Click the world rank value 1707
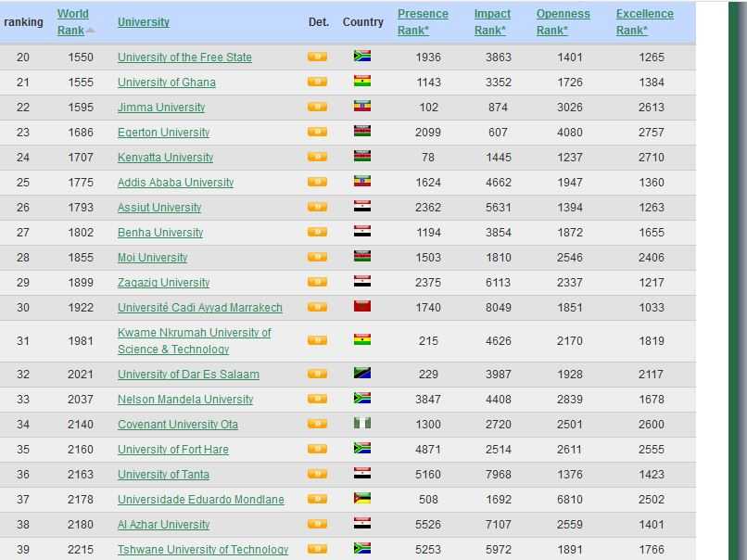 click(x=81, y=158)
